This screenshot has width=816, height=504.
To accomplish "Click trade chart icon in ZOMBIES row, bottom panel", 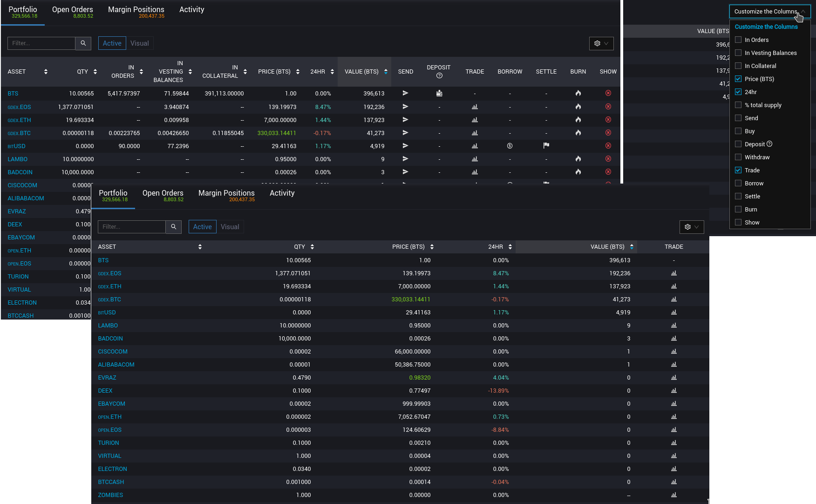I will click(674, 495).
